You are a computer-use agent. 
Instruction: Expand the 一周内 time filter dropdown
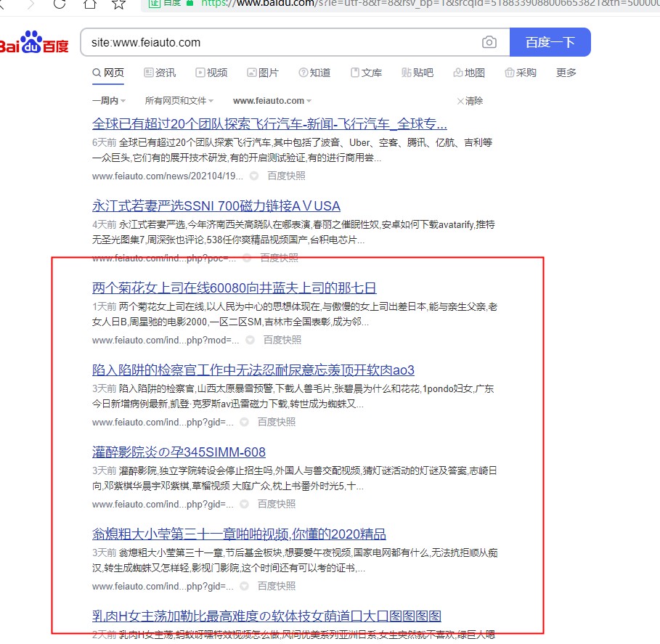(x=109, y=101)
